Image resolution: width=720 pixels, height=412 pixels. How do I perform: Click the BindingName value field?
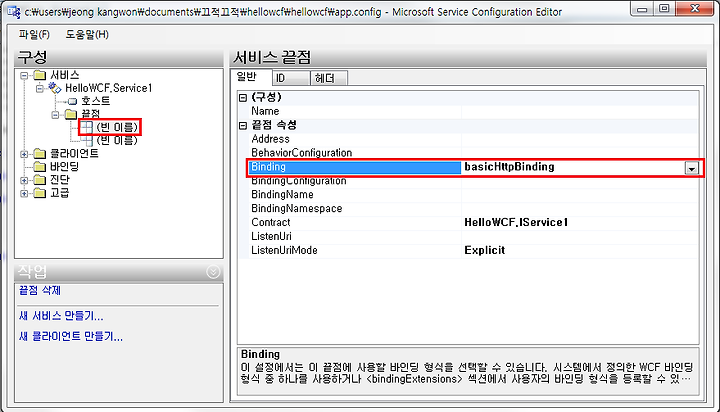tap(579, 195)
